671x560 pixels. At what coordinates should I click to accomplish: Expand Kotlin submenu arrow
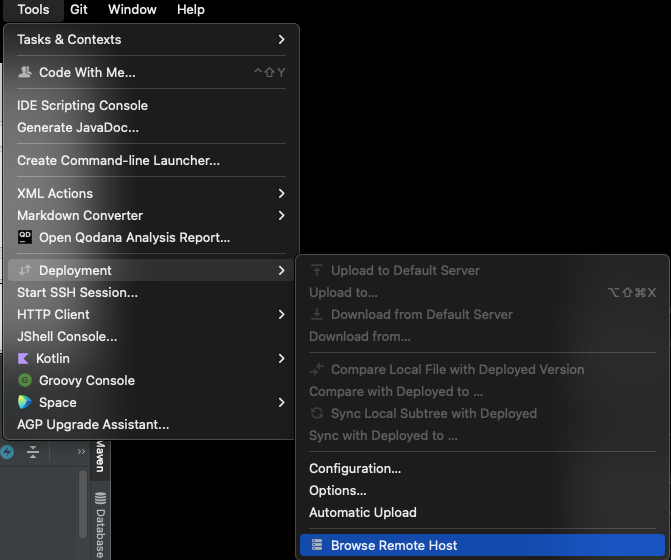tap(281, 359)
